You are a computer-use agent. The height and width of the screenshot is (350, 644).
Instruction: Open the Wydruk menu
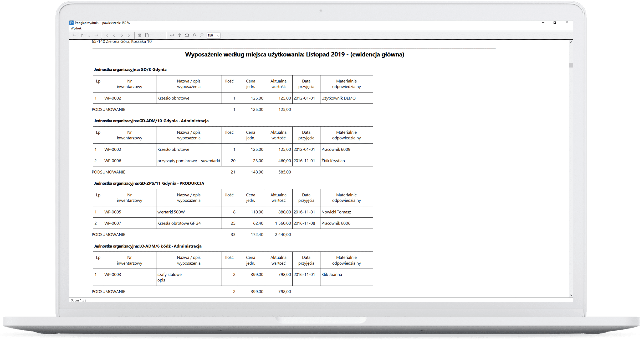coord(76,28)
